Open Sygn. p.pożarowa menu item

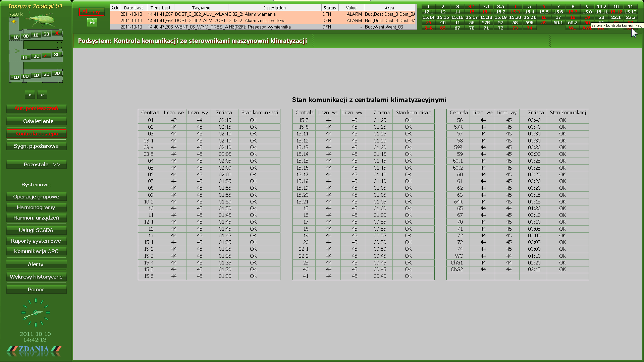[x=36, y=146]
